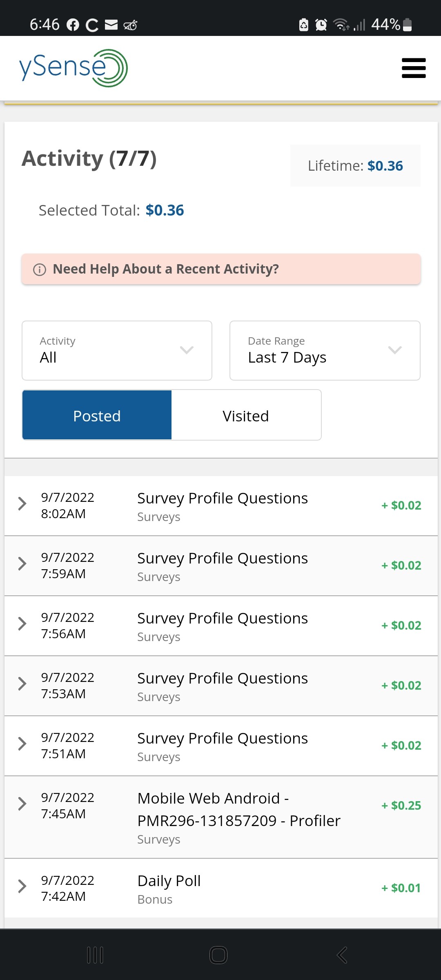The width and height of the screenshot is (441, 980).
Task: Click the info icon in help banner
Action: click(x=40, y=269)
